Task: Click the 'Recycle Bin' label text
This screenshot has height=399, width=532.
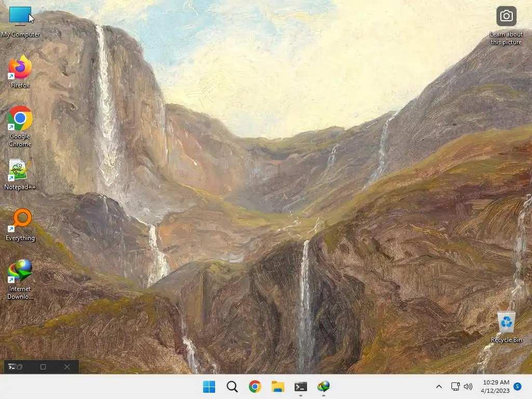Action: point(506,340)
